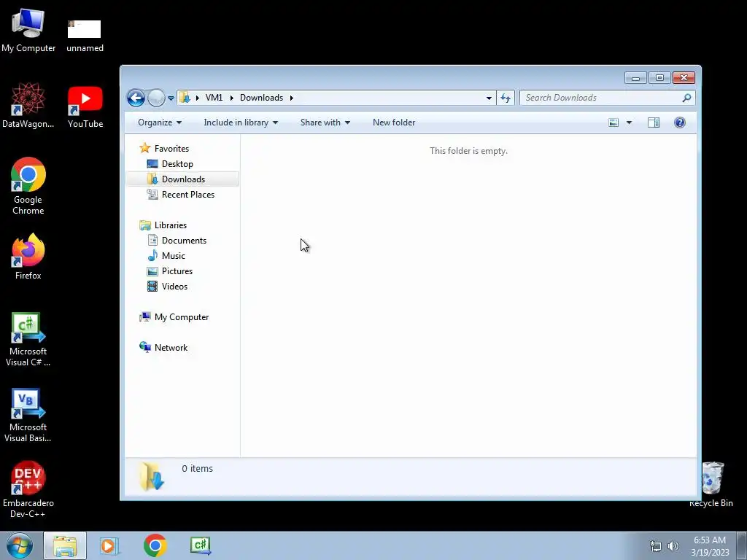
Task: Open Desktop under Favorites
Action: (177, 164)
